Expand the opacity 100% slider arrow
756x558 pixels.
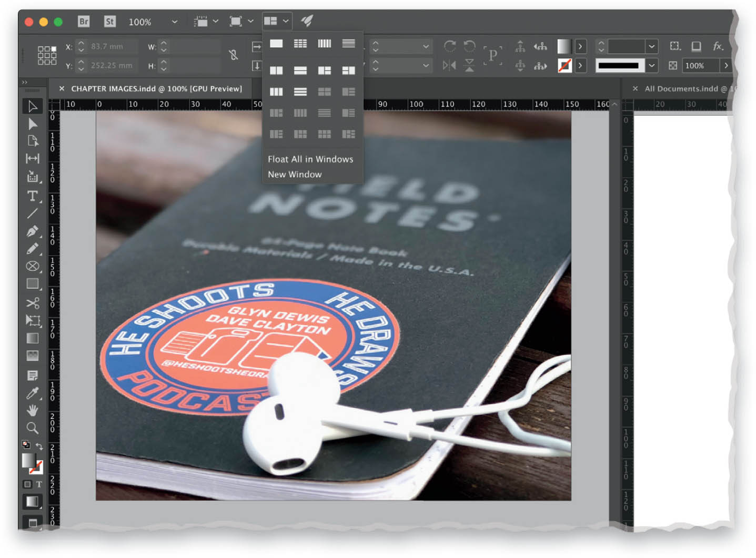(726, 65)
